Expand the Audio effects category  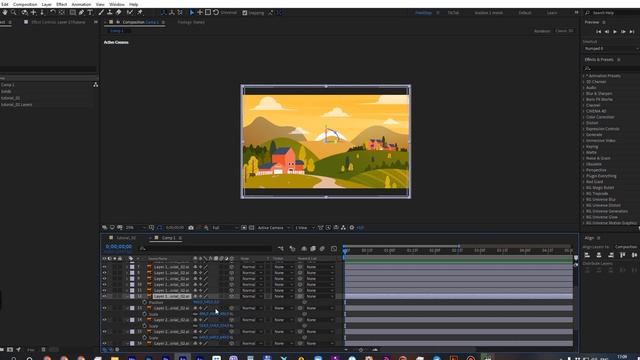[x=584, y=88]
